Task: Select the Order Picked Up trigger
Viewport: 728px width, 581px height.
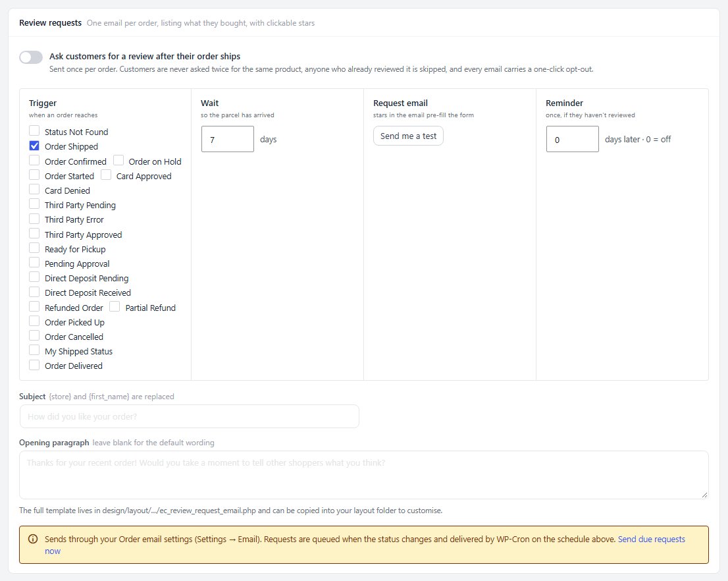Action: (x=34, y=321)
